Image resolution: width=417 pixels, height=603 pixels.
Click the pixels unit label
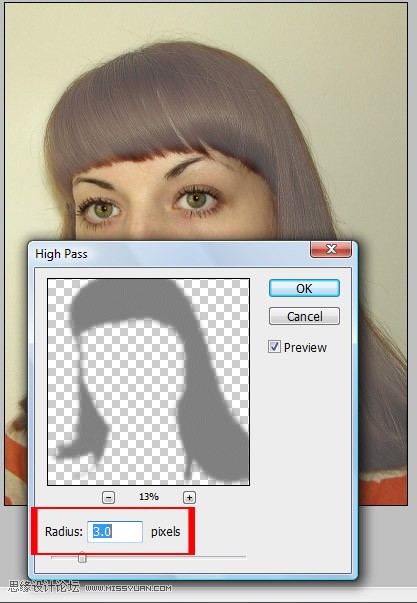[165, 532]
